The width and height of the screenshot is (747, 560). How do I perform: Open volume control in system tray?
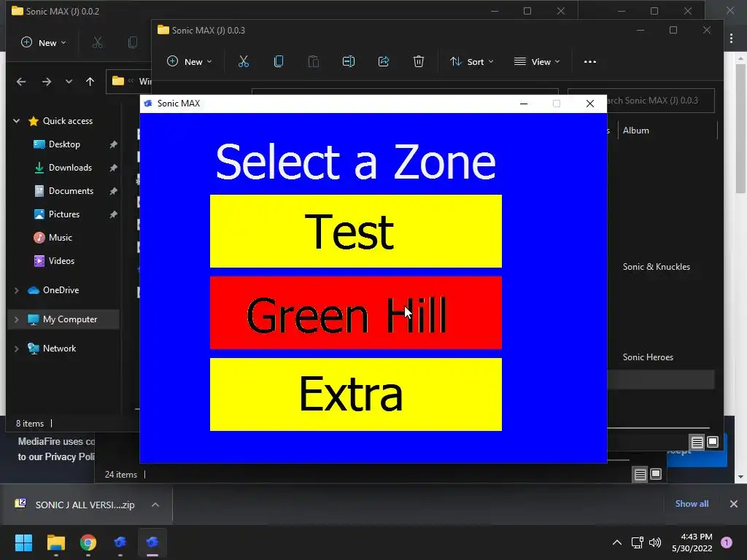[x=656, y=542]
